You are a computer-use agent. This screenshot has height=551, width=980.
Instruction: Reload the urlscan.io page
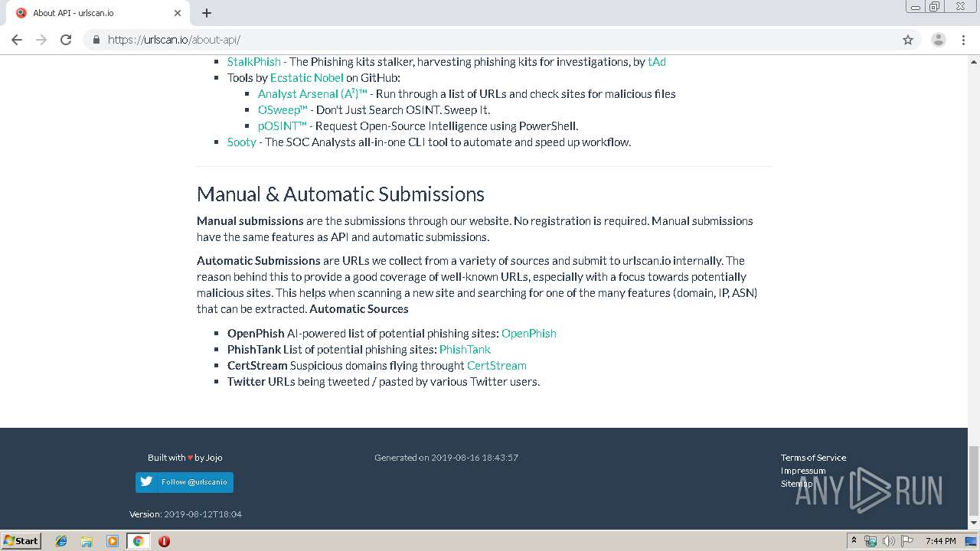pyautogui.click(x=66, y=40)
